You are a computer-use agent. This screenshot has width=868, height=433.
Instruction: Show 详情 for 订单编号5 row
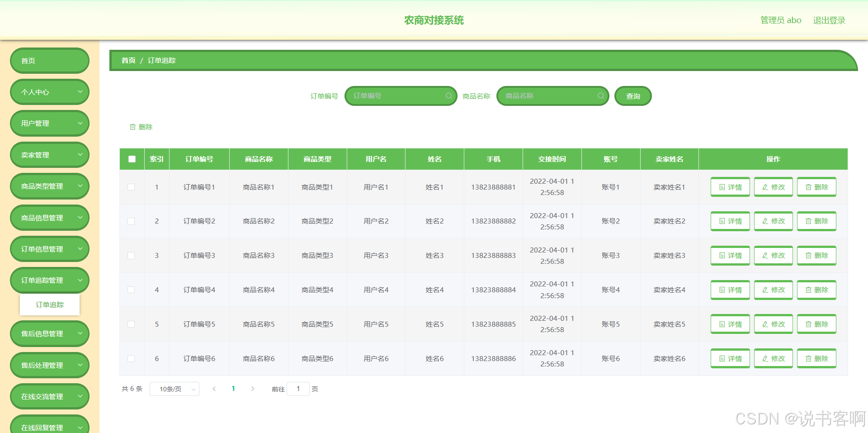[730, 324]
